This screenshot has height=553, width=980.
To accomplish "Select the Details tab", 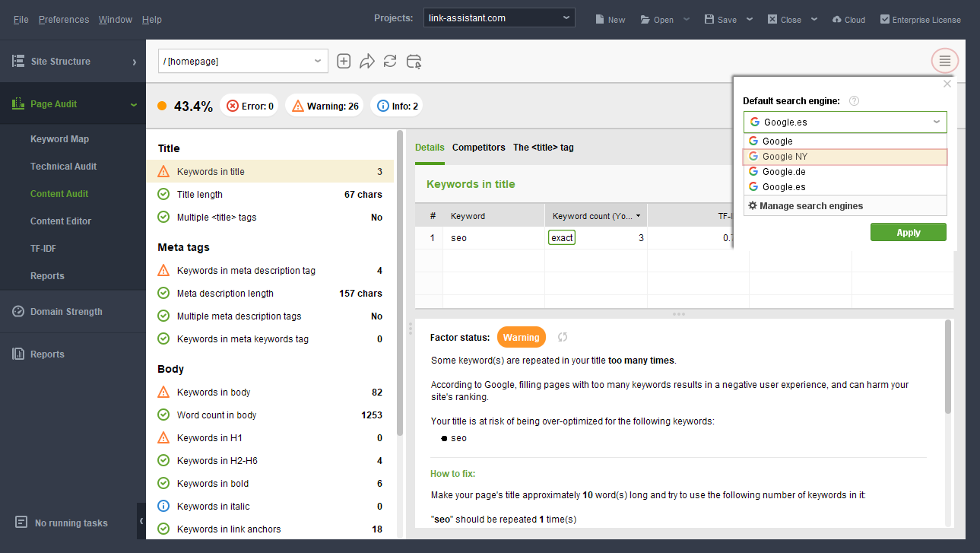I will (x=430, y=148).
